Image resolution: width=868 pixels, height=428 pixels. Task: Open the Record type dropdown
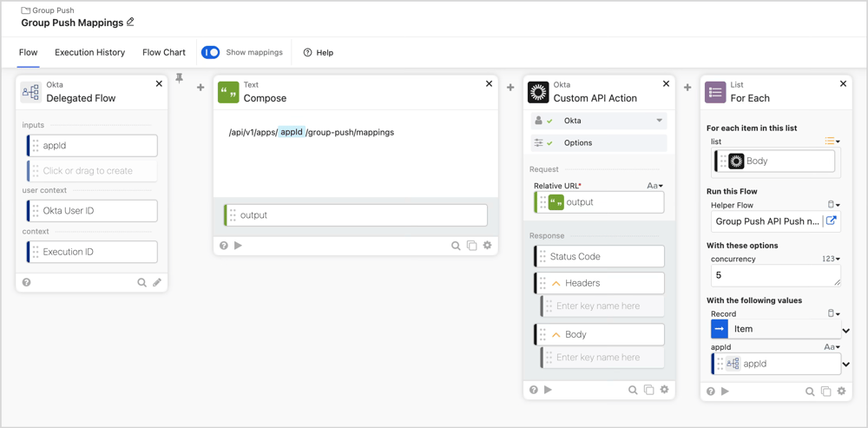coord(833,313)
